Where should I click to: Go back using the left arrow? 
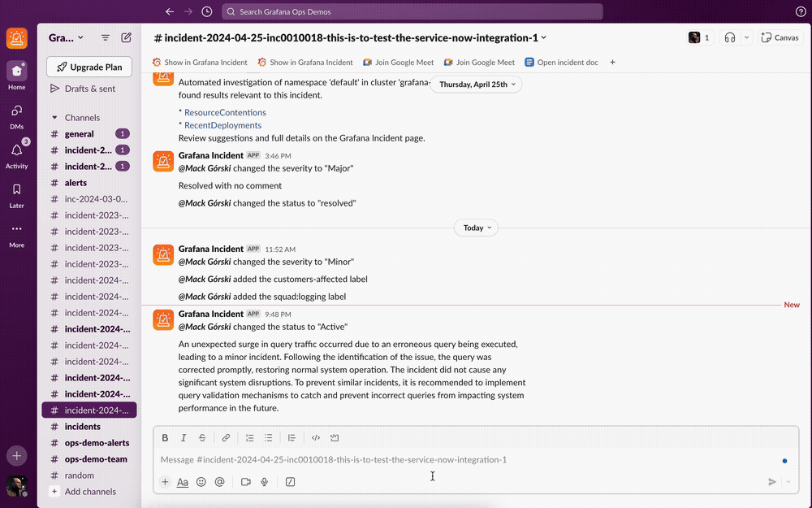[170, 11]
